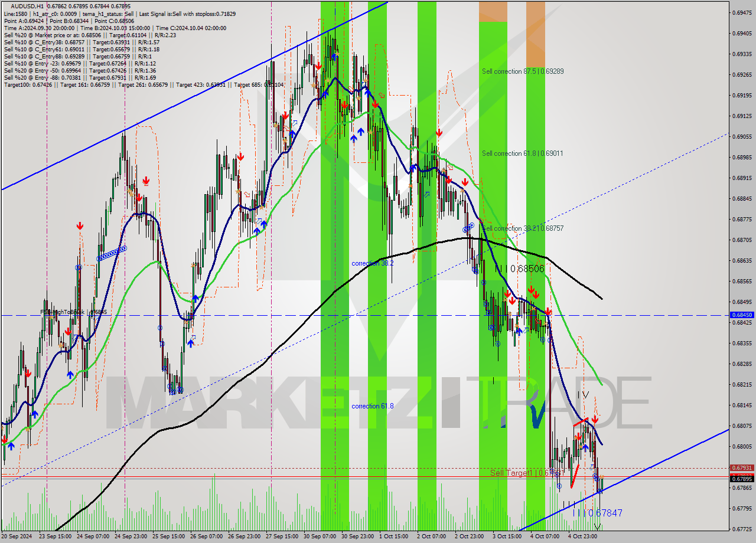Click price axis value 0.68845
Screen dimensions: 756x543
coord(742,198)
